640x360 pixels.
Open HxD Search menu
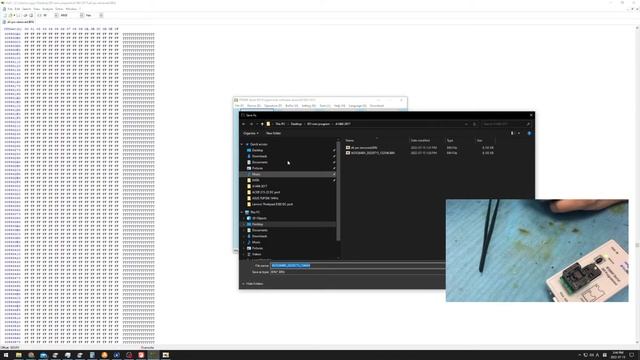point(27,9)
